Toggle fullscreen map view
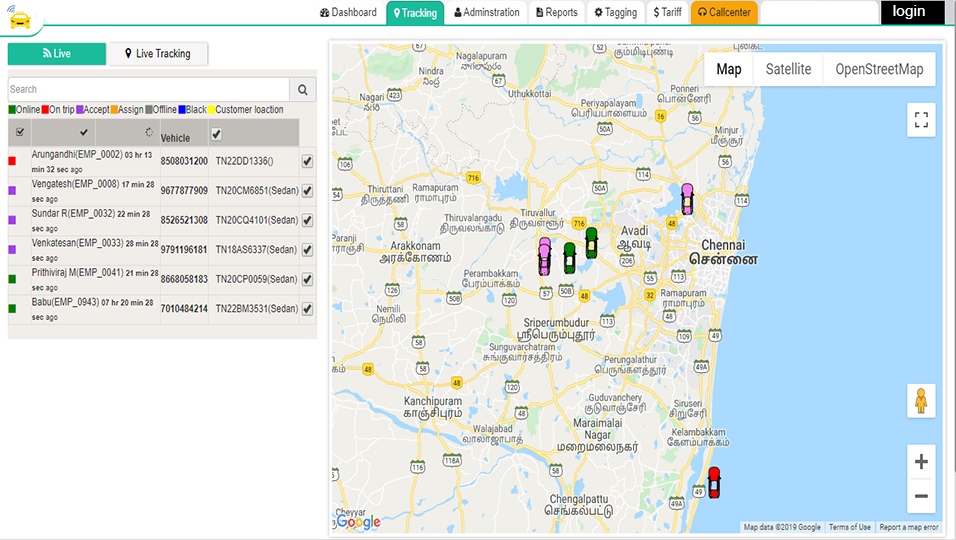The width and height of the screenshot is (956, 540). 921,119
